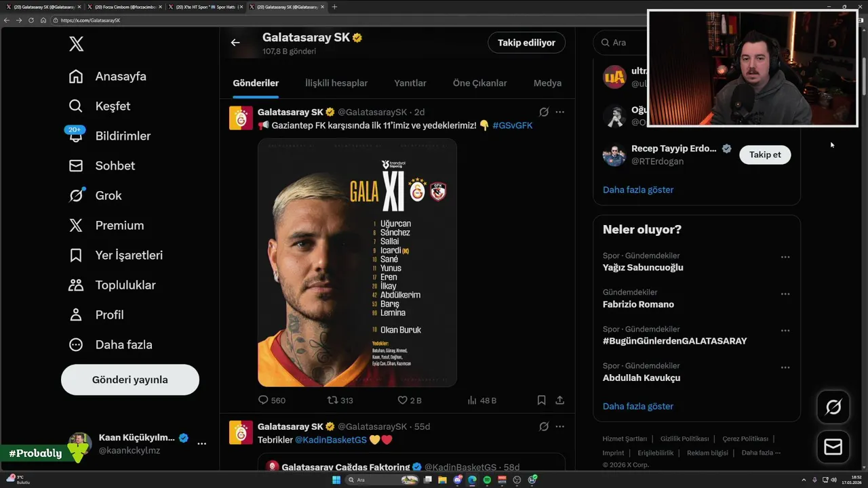Follow Recep Tayyip Erdoğan with Takip et
This screenshot has width=868, height=488.
[x=765, y=155]
